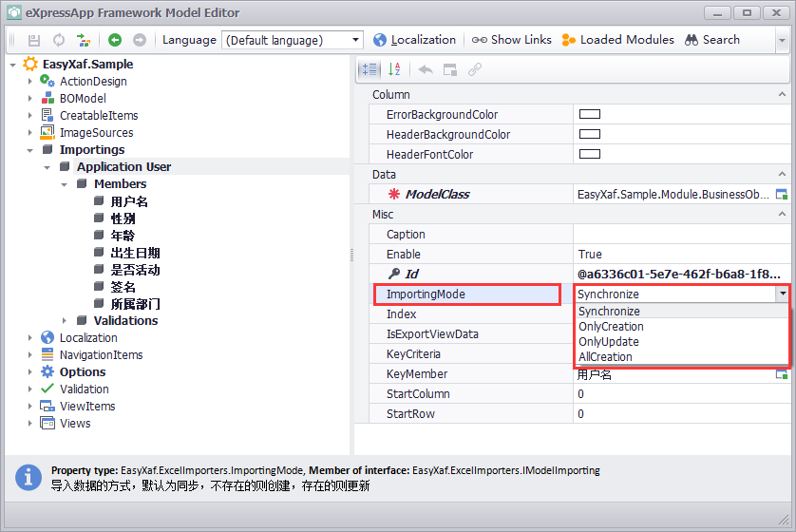Click the ErrorBackgroundColor swatch
Viewport: 796px width, 532px height.
[x=590, y=115]
